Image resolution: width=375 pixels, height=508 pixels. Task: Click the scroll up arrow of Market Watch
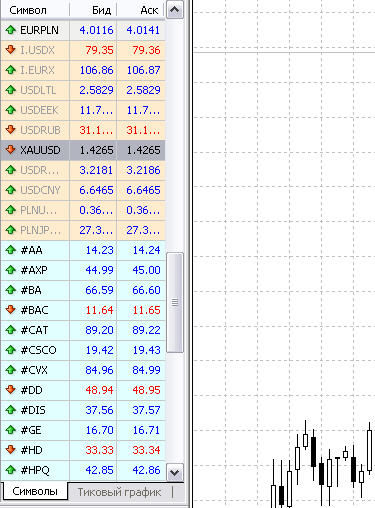pos(175,10)
